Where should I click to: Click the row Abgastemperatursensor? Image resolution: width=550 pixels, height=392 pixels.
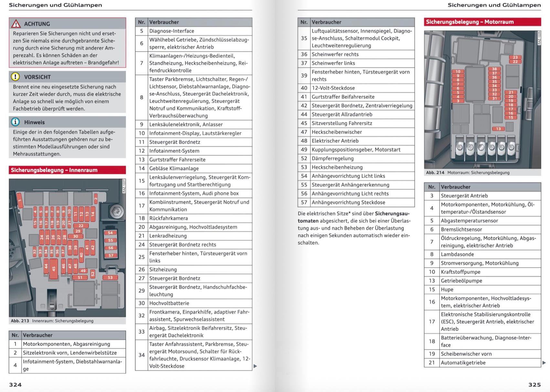[x=482, y=221]
